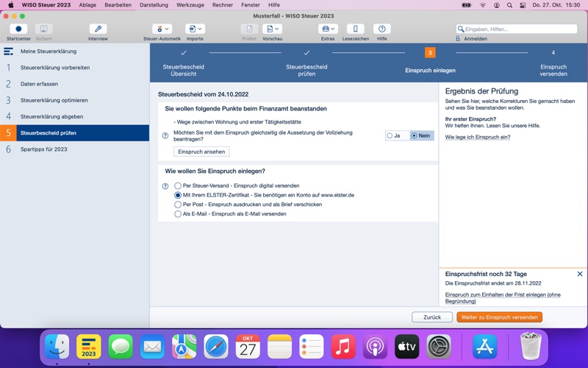Open Finder from the dock
The width and height of the screenshot is (588, 368).
click(57, 346)
